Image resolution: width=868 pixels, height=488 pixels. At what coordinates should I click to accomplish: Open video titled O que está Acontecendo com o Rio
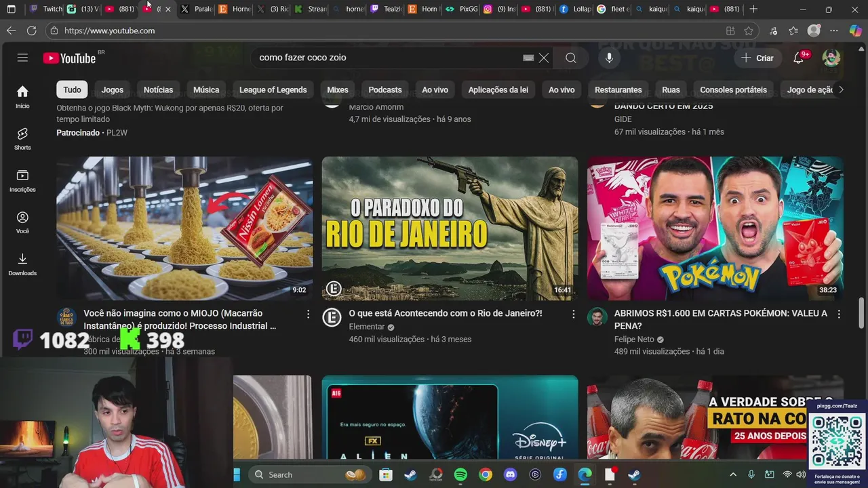[x=446, y=313]
